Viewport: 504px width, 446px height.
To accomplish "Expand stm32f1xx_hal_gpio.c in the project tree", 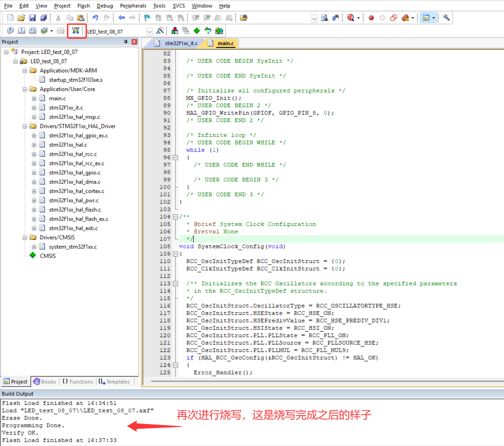I will point(34,173).
